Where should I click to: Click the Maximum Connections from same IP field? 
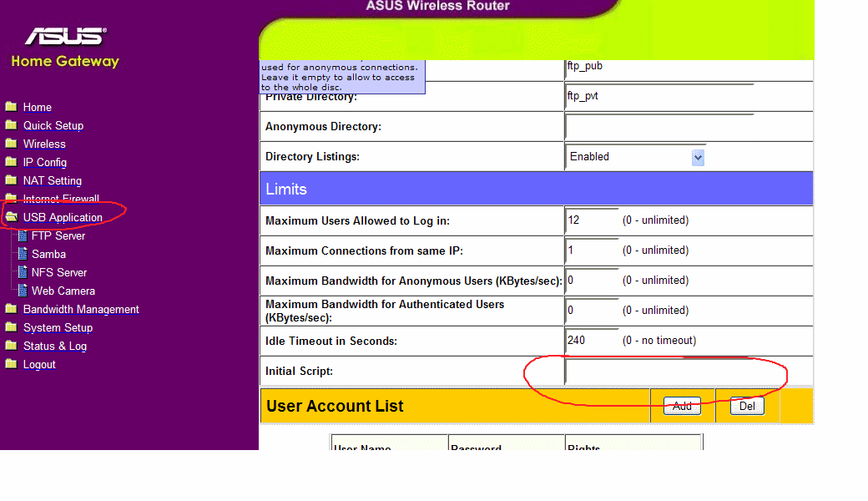click(592, 250)
